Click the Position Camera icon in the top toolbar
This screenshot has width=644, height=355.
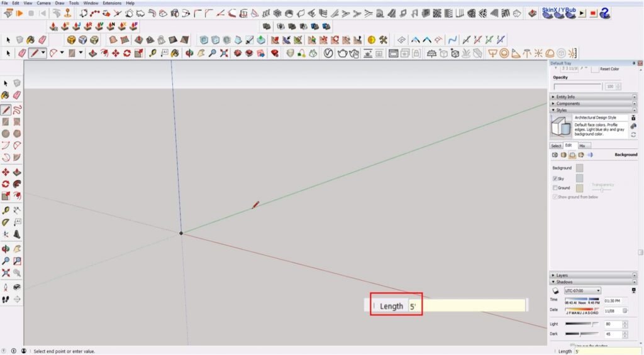[68, 14]
